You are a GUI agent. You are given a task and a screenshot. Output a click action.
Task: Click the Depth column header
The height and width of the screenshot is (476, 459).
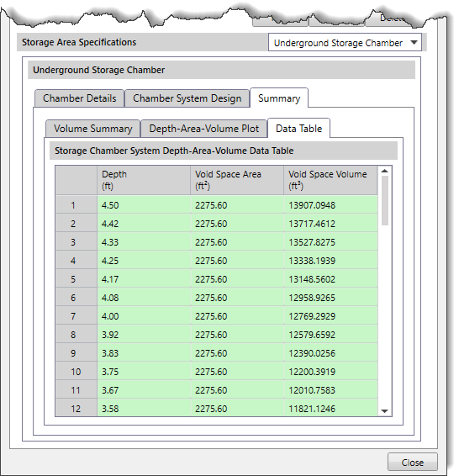[144, 180]
